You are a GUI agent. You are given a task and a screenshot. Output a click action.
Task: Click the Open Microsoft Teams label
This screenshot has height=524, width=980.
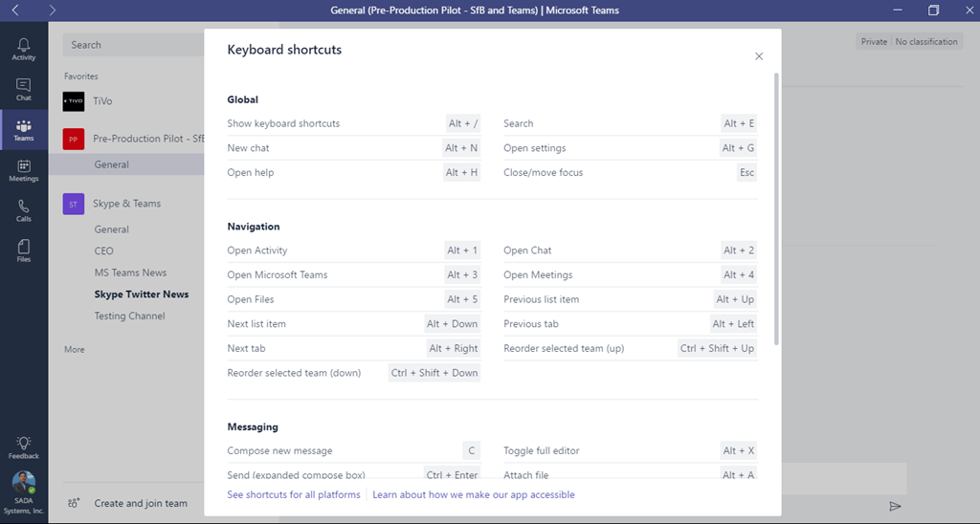tap(277, 274)
